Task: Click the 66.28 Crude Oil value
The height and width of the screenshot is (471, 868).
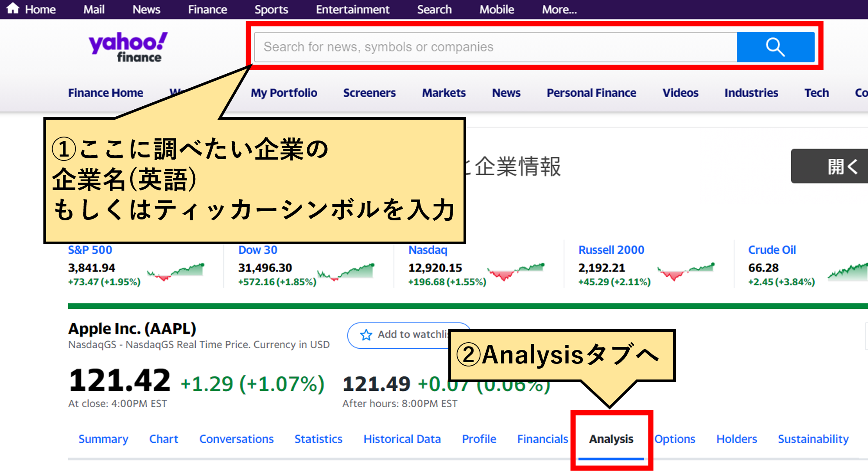Action: coord(763,268)
